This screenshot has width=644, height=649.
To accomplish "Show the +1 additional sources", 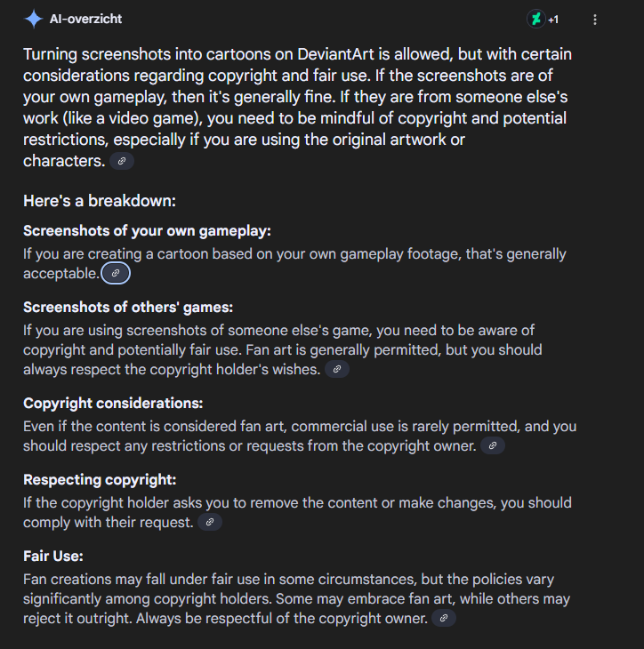I will click(553, 20).
